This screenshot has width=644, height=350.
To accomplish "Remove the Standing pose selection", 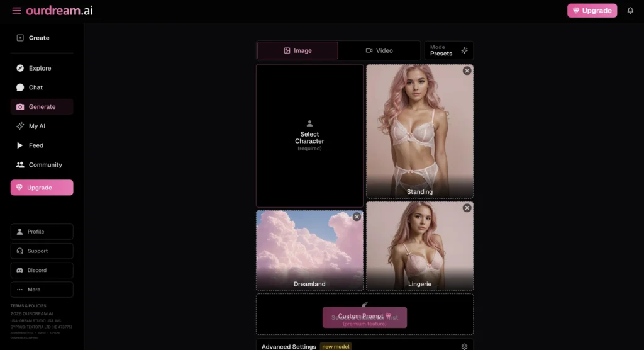I will click(467, 71).
